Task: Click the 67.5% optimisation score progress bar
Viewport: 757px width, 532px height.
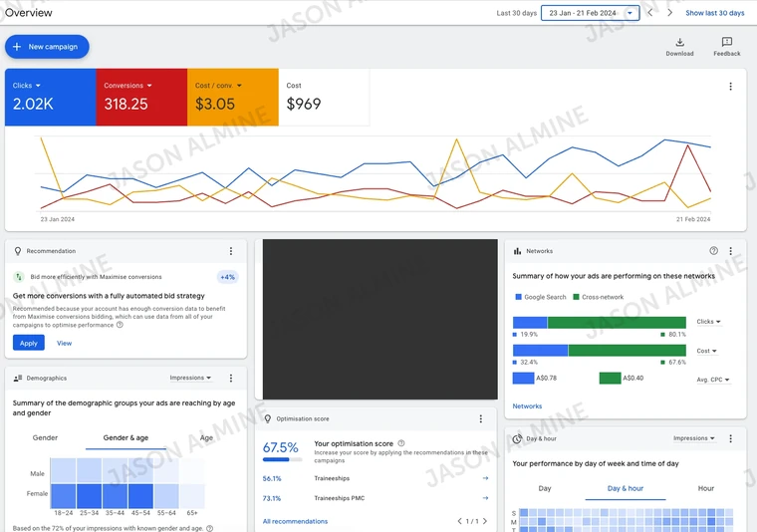Action: click(x=282, y=459)
